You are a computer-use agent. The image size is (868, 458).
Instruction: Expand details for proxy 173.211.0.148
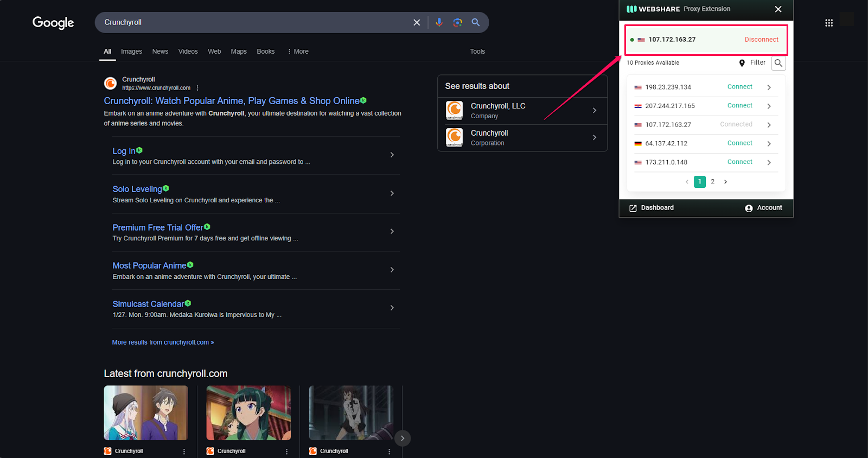(769, 163)
